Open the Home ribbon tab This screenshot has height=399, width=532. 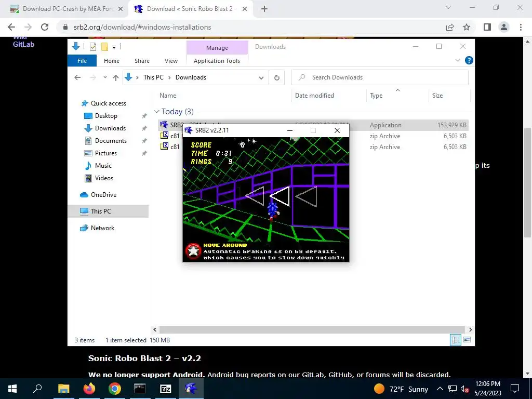pos(112,61)
